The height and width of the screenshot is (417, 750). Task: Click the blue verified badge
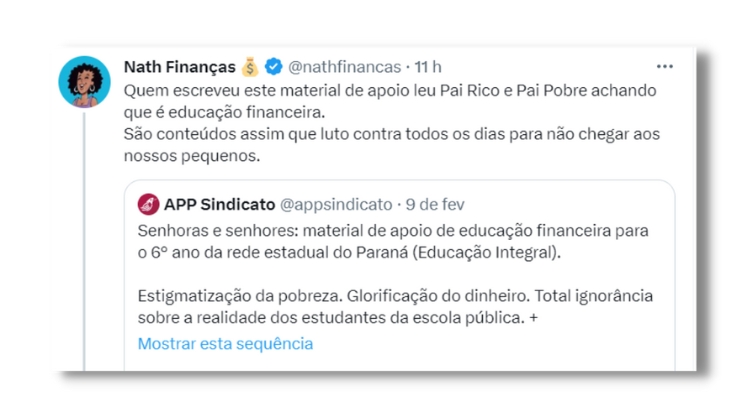(x=273, y=67)
